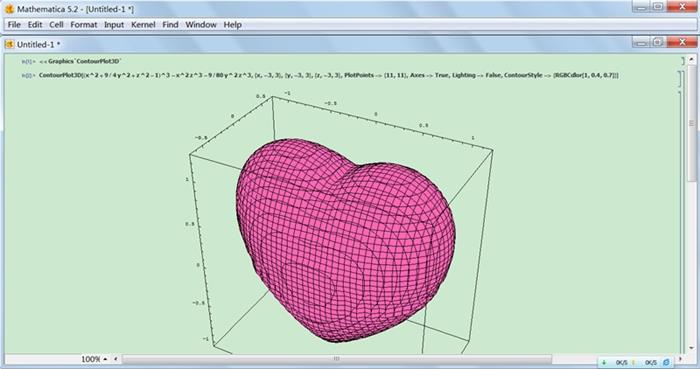Select the cell bracket of ContourPlot3D input
The width and height of the screenshot is (700, 369).
coord(680,78)
